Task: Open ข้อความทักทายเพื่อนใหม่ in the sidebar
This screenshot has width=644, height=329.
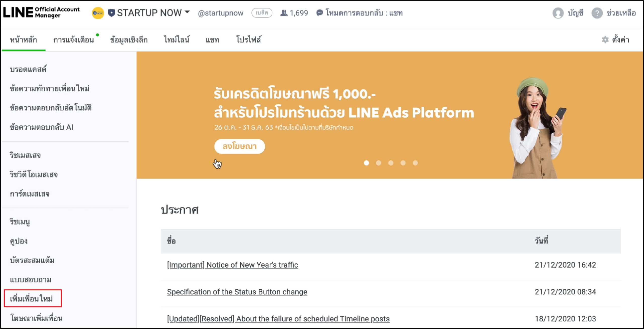Action: [x=50, y=89]
